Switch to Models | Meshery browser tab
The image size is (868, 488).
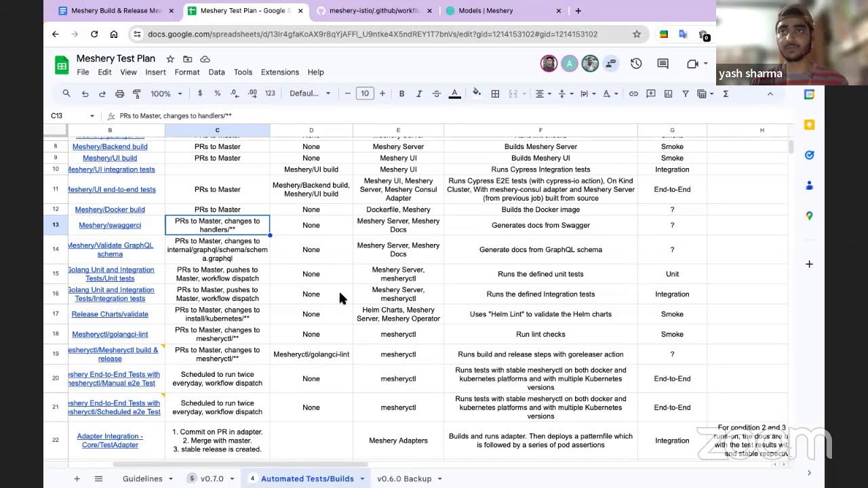(505, 11)
